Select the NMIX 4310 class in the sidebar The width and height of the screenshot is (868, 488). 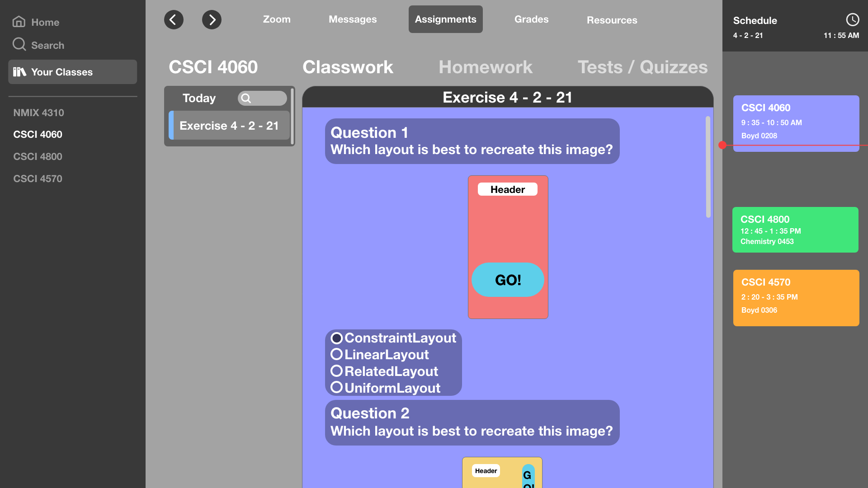tap(38, 113)
